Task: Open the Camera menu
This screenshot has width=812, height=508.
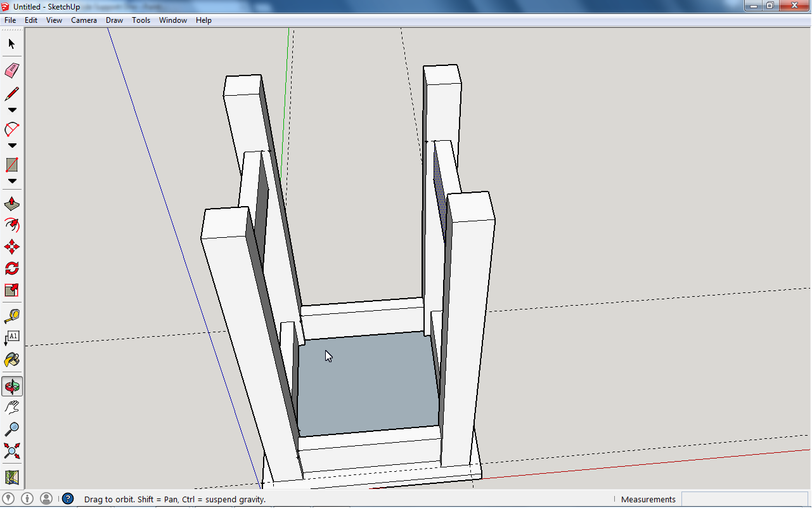Action: pyautogui.click(x=84, y=20)
